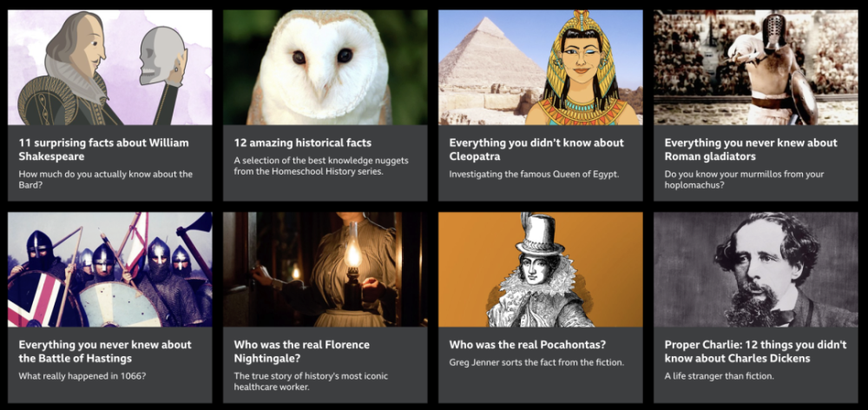
Task: Open the Pocahontas engraving on orange background
Action: click(540, 269)
